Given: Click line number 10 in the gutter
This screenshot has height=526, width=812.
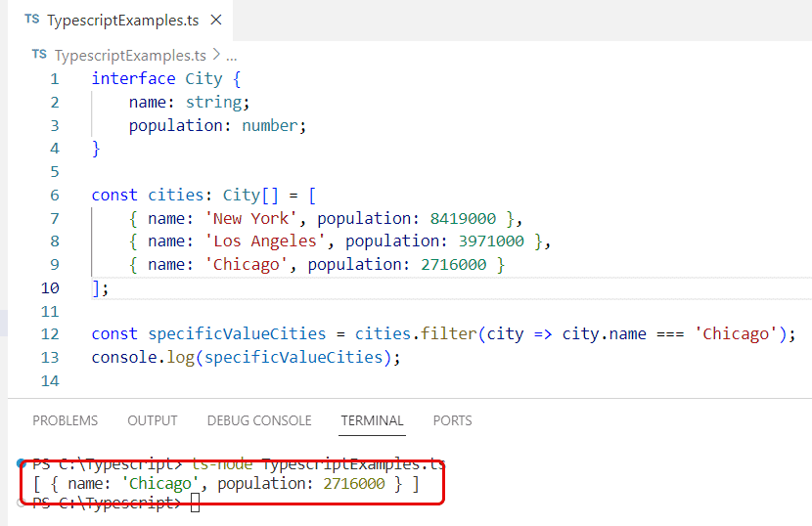Looking at the screenshot, I should click(50, 288).
